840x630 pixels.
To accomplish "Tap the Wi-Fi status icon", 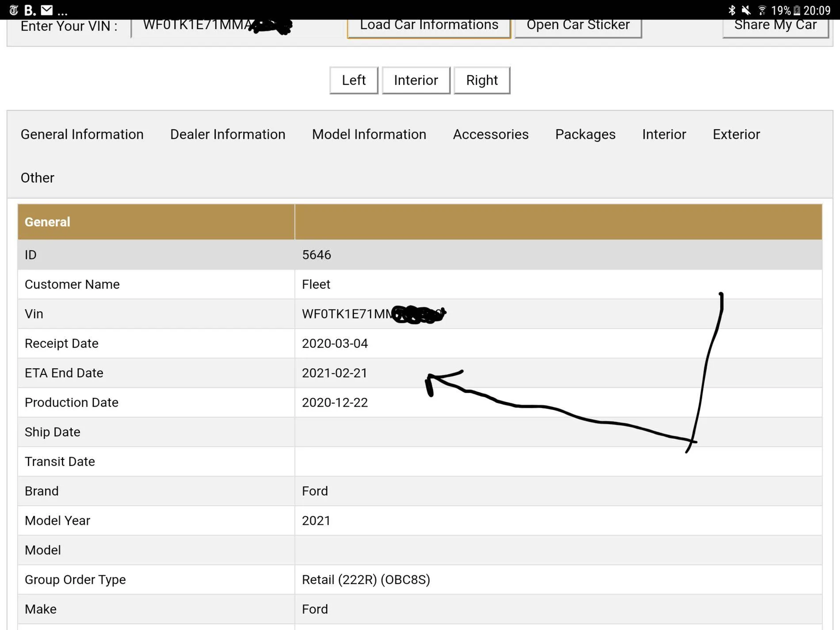I will [762, 10].
